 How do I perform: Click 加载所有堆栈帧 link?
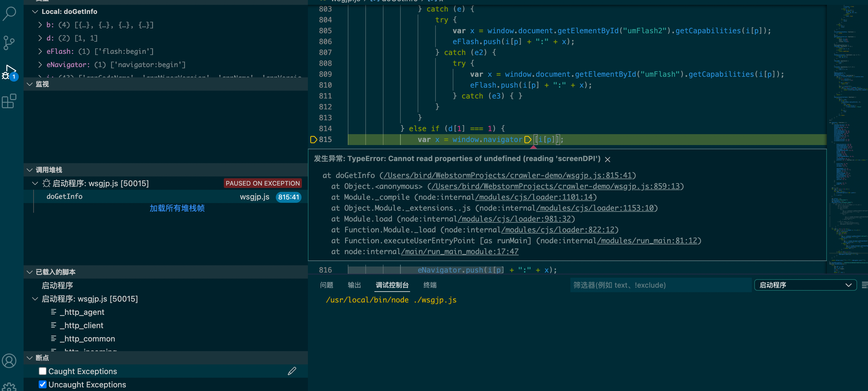click(177, 208)
